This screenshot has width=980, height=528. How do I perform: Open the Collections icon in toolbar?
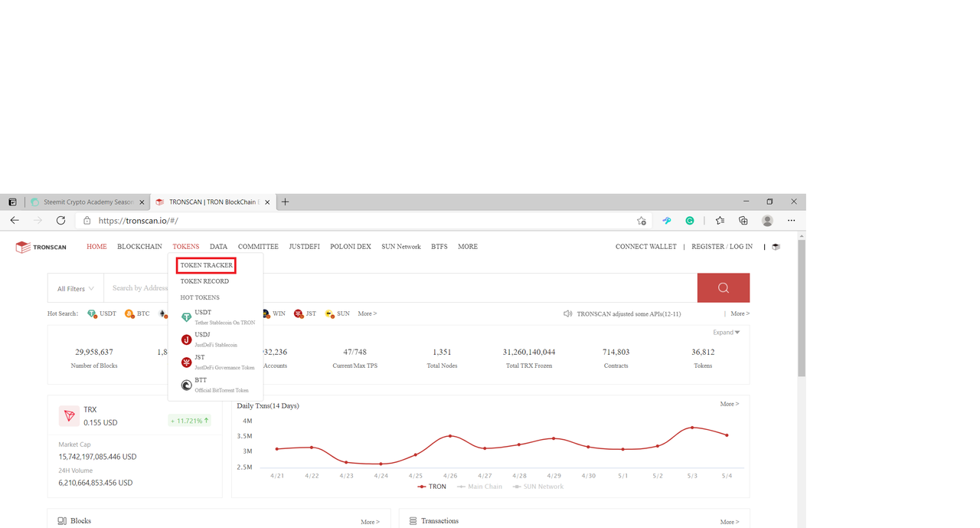click(x=743, y=221)
